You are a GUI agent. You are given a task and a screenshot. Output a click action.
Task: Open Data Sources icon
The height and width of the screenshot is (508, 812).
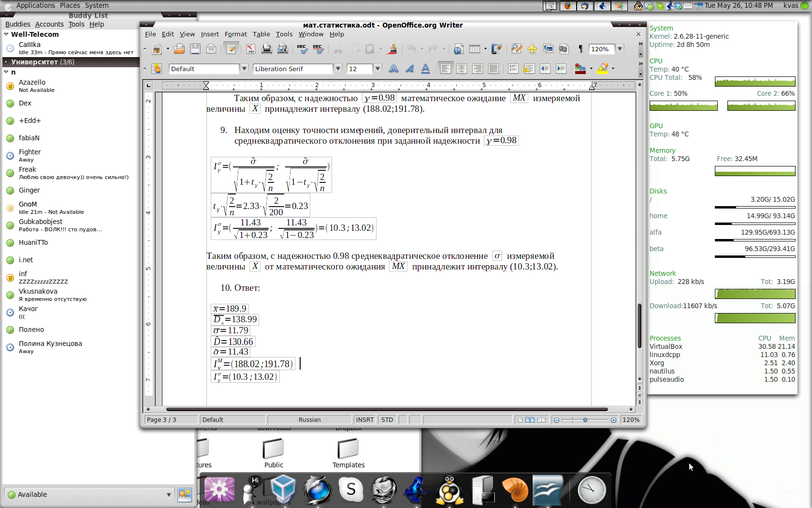(x=564, y=49)
